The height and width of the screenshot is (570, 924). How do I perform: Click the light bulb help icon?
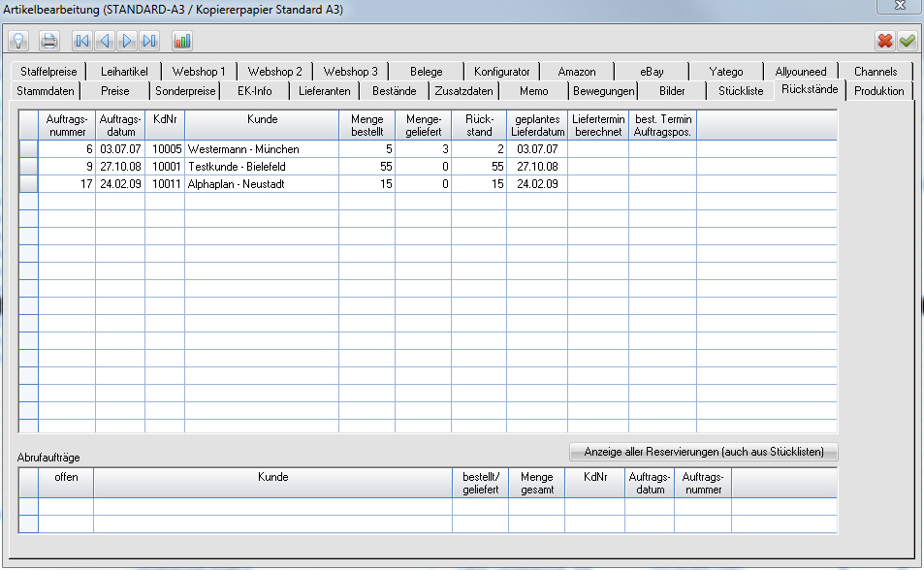pyautogui.click(x=18, y=41)
